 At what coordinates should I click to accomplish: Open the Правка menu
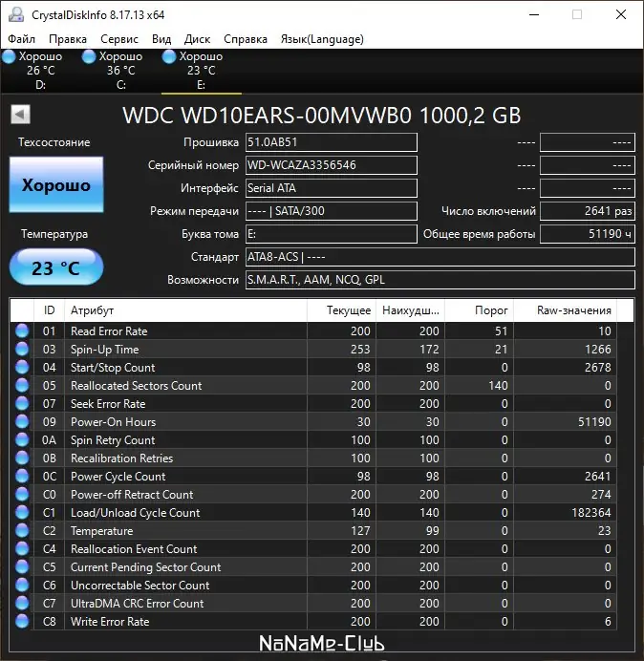tap(68, 39)
